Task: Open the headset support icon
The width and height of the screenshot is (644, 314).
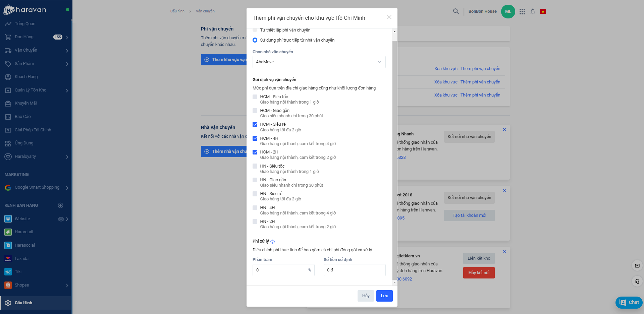Action: [x=637, y=281]
